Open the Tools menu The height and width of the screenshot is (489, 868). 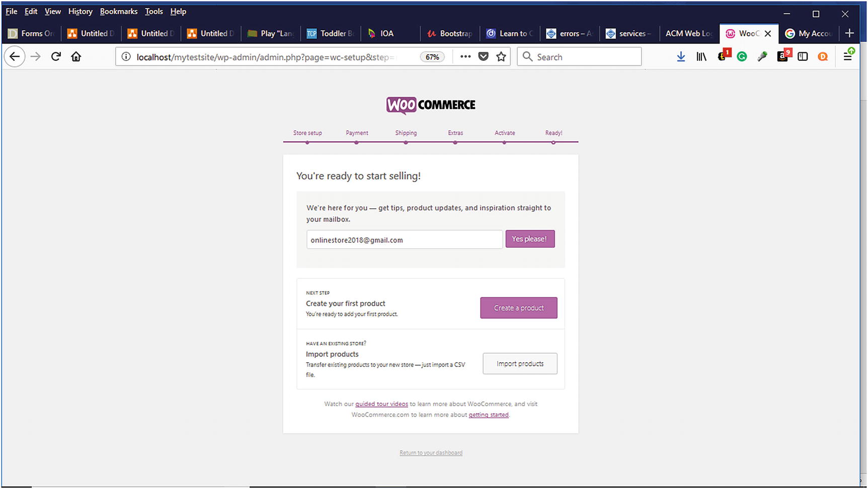tap(154, 11)
